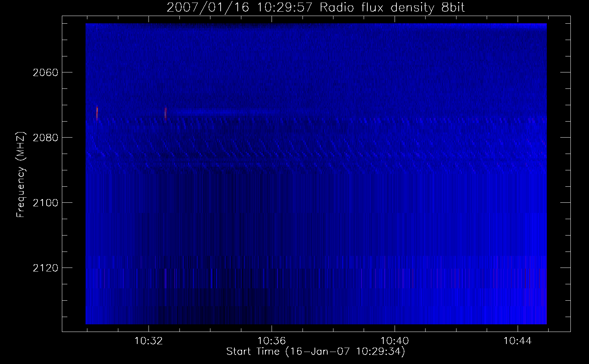
Task: Click the 'Start Time (16-Jan-07 10:29:34)' x-axis label
Action: point(316,352)
